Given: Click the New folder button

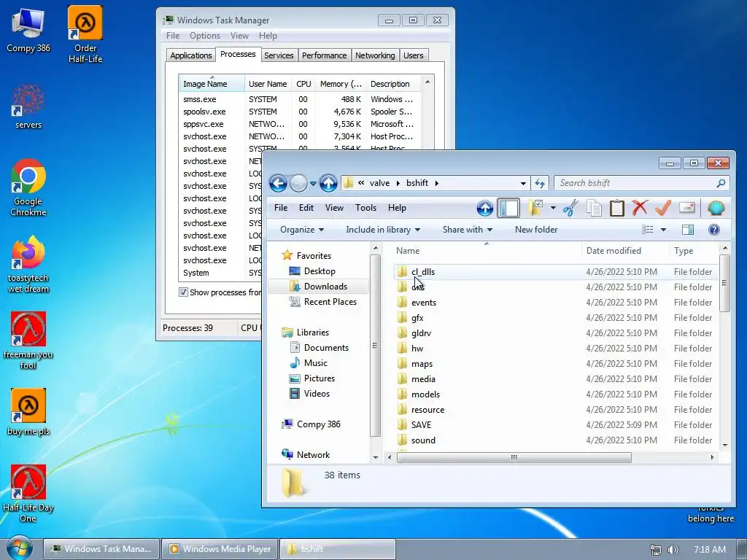Looking at the screenshot, I should [x=536, y=230].
